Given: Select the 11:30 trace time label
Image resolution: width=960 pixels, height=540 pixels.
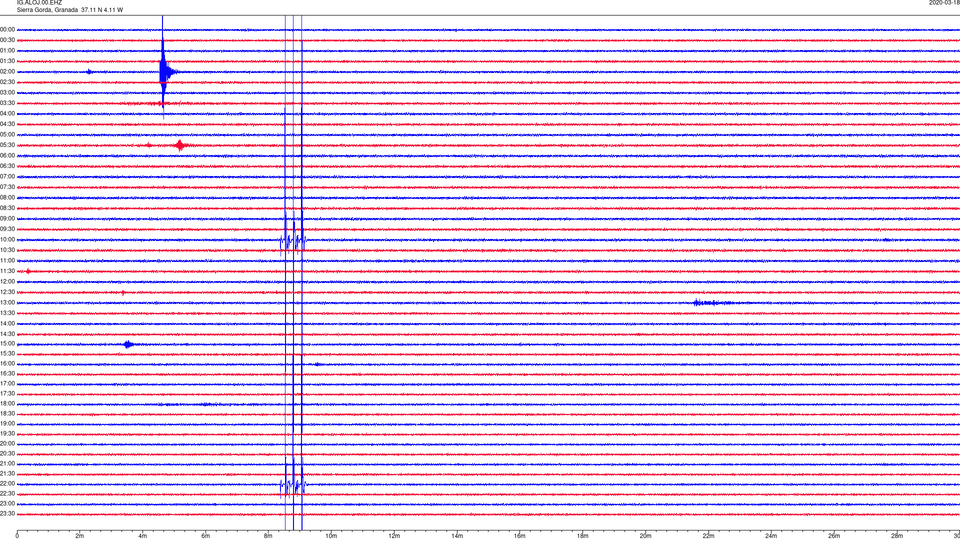Looking at the screenshot, I should point(7,271).
